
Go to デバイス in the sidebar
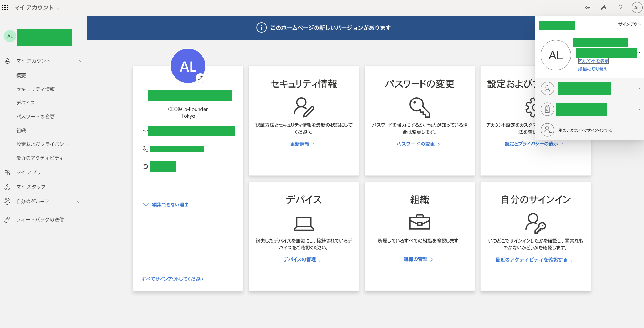click(26, 103)
